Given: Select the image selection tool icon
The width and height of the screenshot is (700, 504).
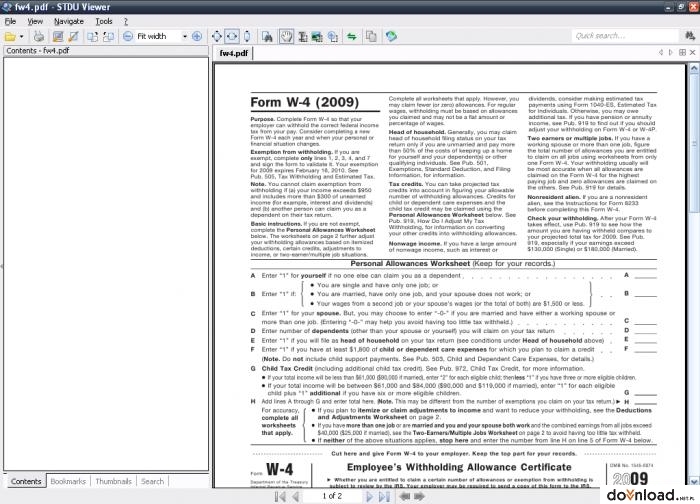Looking at the screenshot, I should [317, 37].
